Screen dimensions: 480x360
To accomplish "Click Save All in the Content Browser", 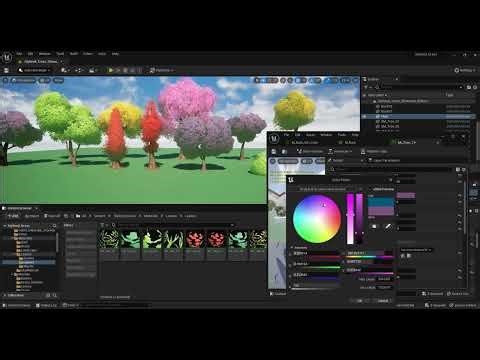I will (52, 216).
